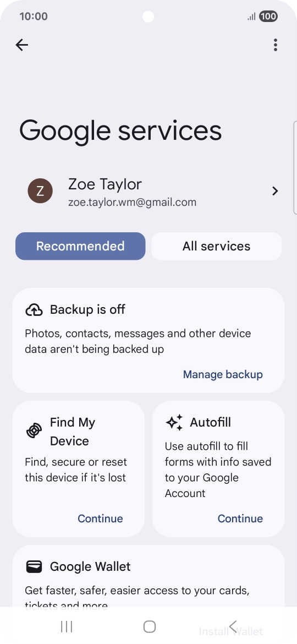Tap the Find My Device radar icon
This screenshot has width=297, height=644.
click(34, 430)
